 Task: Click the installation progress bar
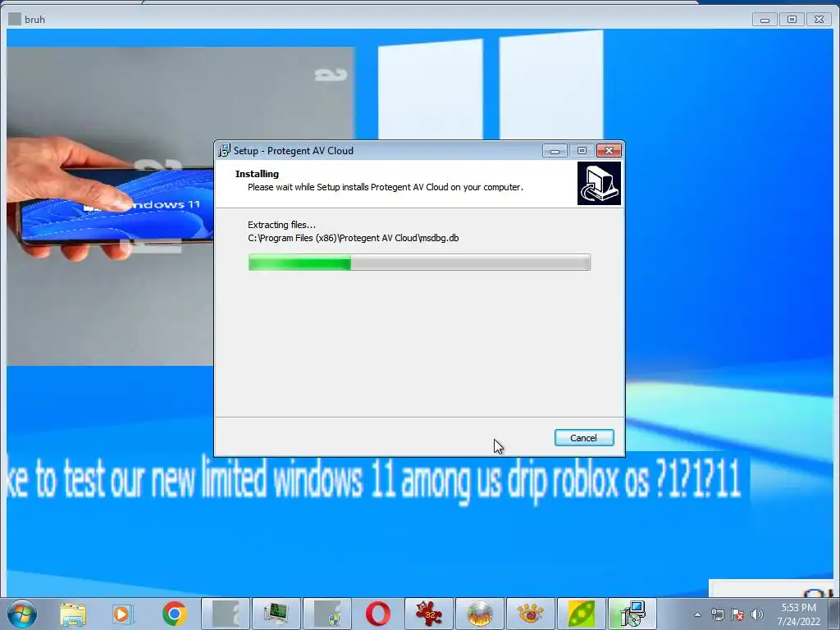pos(419,262)
